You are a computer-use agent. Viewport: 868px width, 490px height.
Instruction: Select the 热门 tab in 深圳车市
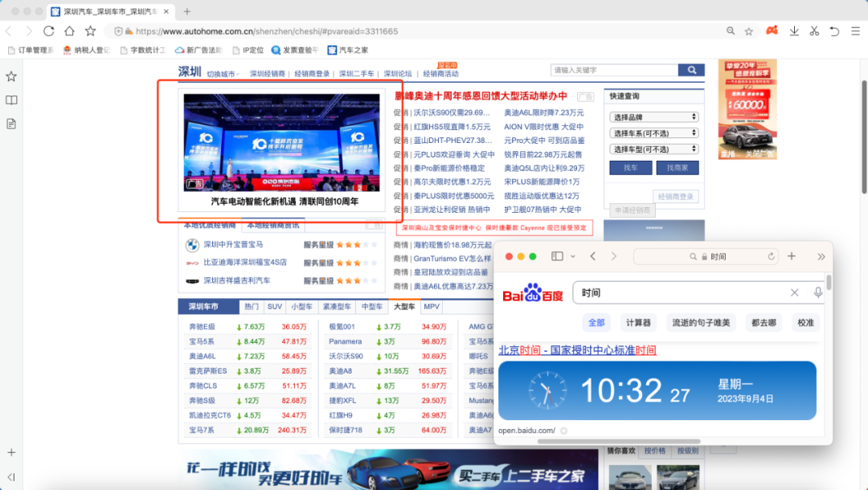tap(252, 306)
